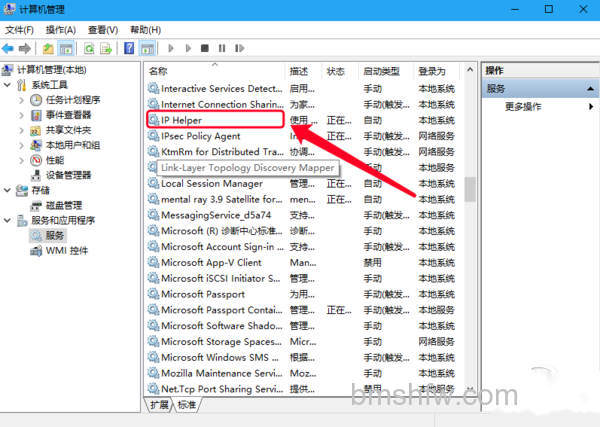
Task: Open 设备管理器 in the tree
Action: 68,175
